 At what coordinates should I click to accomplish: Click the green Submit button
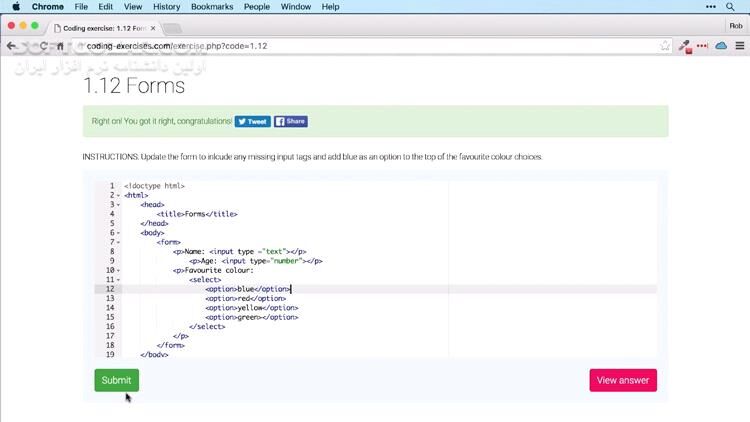(116, 380)
